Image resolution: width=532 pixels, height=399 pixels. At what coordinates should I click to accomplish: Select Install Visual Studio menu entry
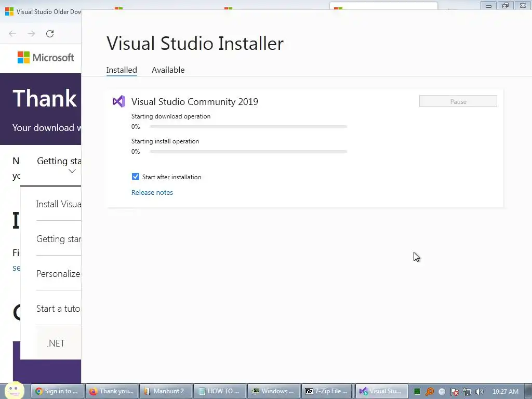(59, 204)
